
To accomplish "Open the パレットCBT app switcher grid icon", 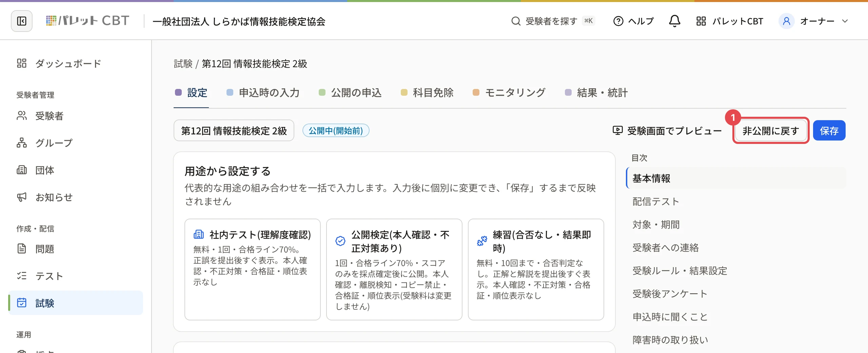I will pos(701,21).
